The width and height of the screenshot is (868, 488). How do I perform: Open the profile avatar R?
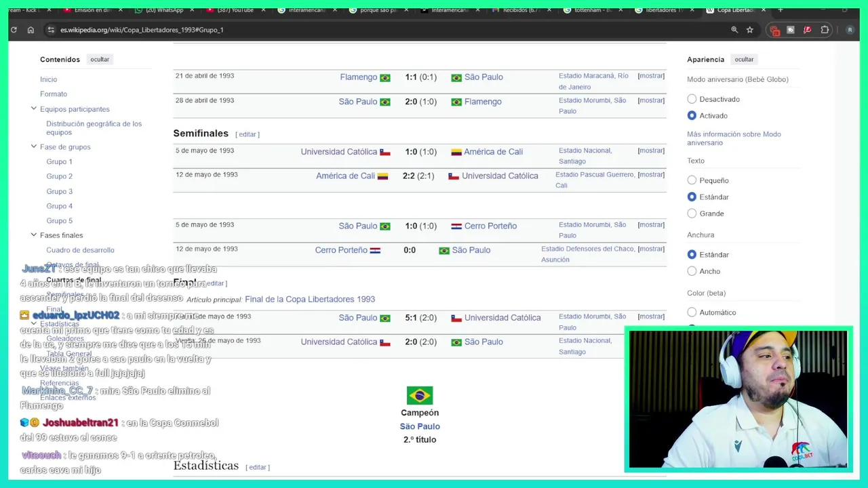tap(850, 30)
